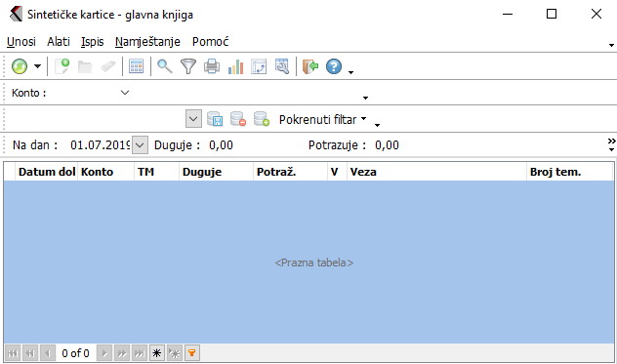Screen dimensions: 617x364
Task: Click the add filter database icon
Action: [x=262, y=119]
